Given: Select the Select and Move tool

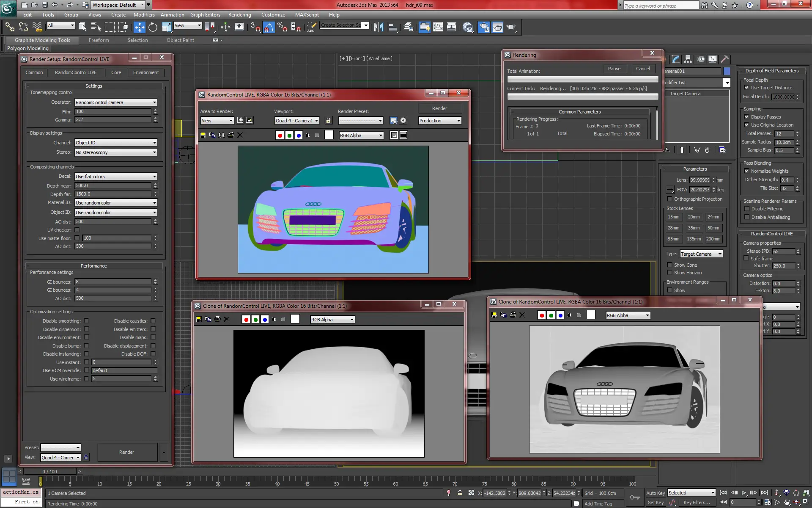Looking at the screenshot, I should [x=139, y=27].
